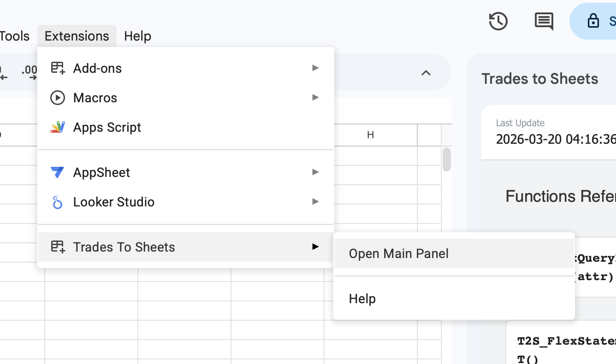Click the vertical scrollbar thumb in sheet

tap(446, 159)
